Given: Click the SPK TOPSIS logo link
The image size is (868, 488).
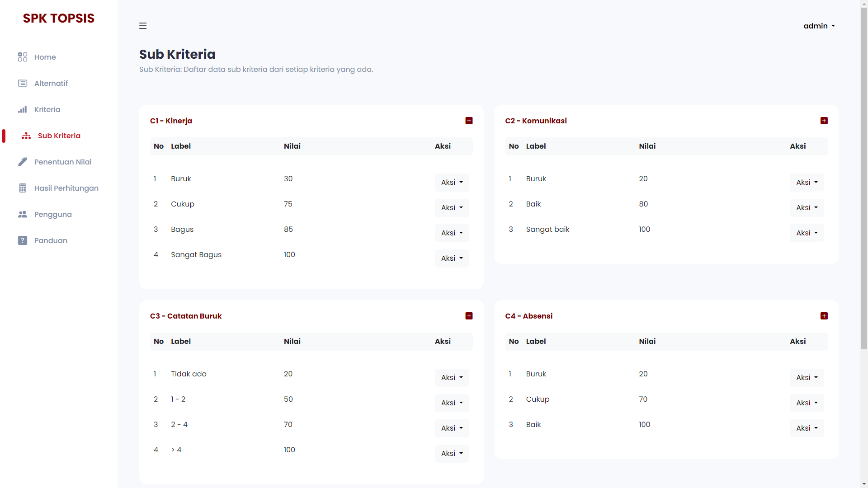Looking at the screenshot, I should tap(59, 18).
